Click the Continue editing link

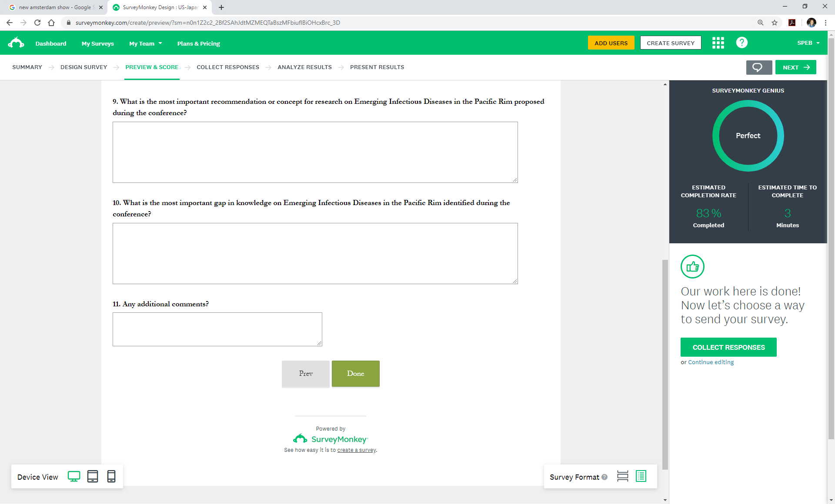(x=711, y=362)
